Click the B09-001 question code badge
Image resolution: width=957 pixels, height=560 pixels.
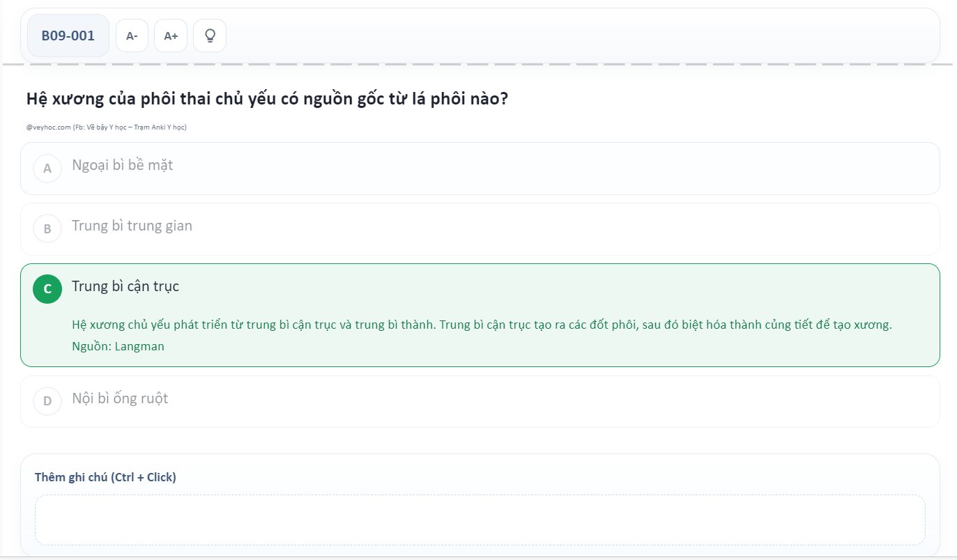click(x=68, y=36)
